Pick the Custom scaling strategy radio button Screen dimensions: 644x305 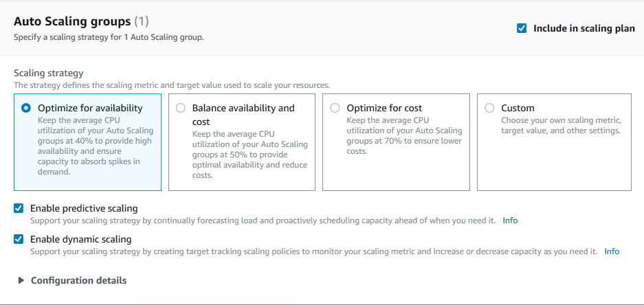coord(489,108)
